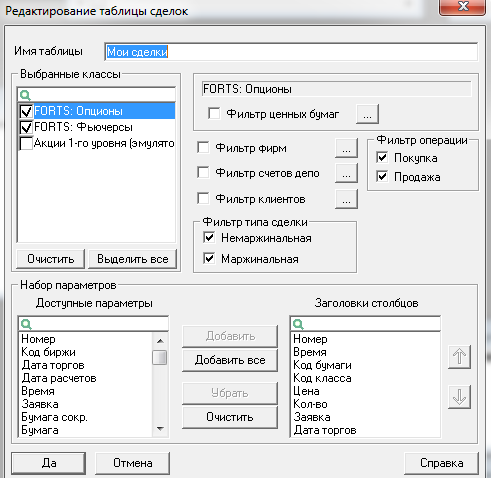491x478 pixels.
Task: Select Дата расчетов in available parameters
Action: (x=59, y=378)
